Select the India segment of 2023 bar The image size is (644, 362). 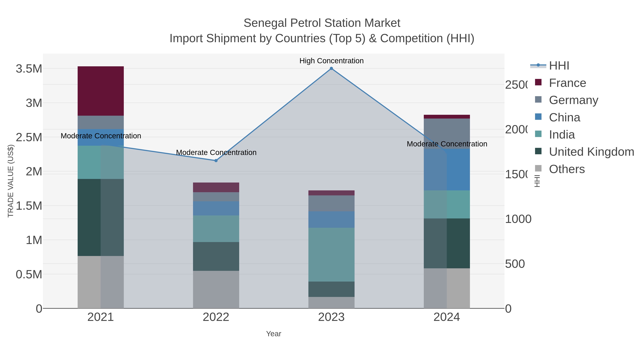331,255
